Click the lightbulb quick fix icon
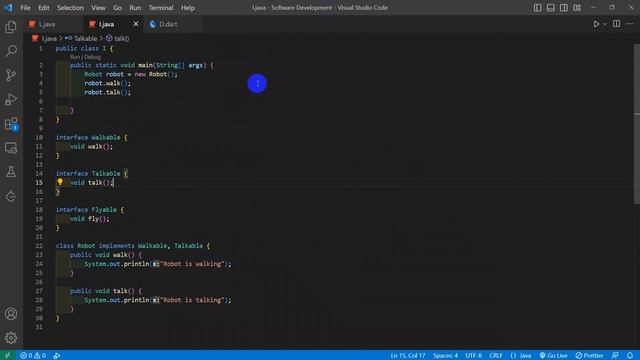Image resolution: width=640 pixels, height=360 pixels. pyautogui.click(x=60, y=182)
